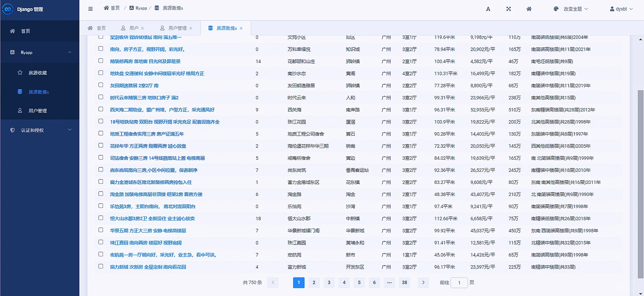Open listing '尚东尚筑南向三房'
This screenshot has width=644, height=296.
154,170
